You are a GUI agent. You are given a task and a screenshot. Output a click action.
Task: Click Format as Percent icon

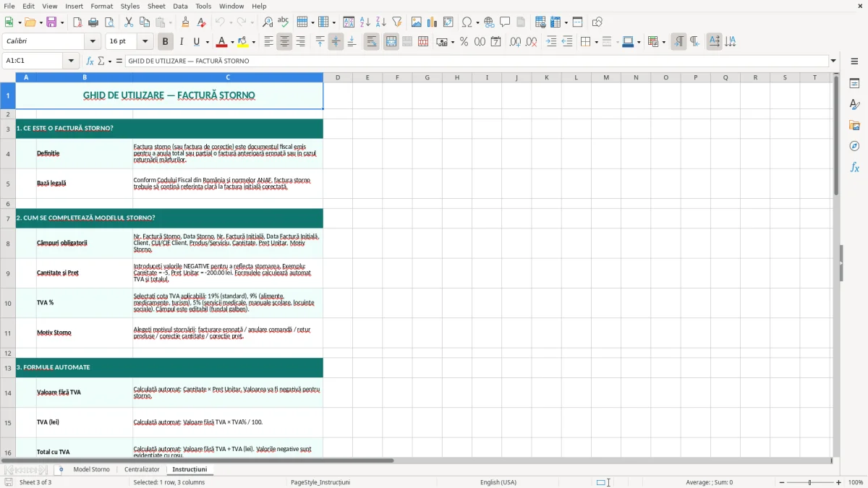(x=464, y=42)
